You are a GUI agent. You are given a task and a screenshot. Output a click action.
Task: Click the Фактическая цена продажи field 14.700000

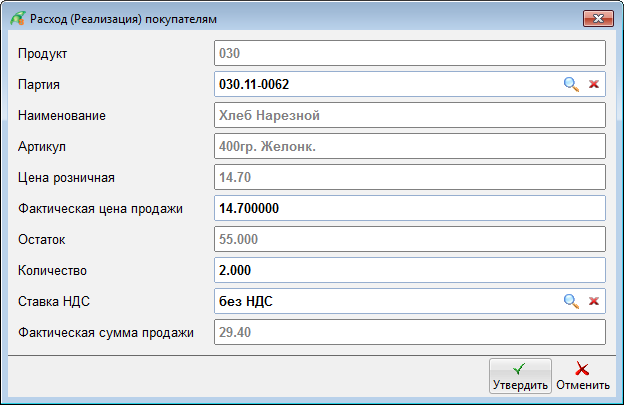point(410,208)
